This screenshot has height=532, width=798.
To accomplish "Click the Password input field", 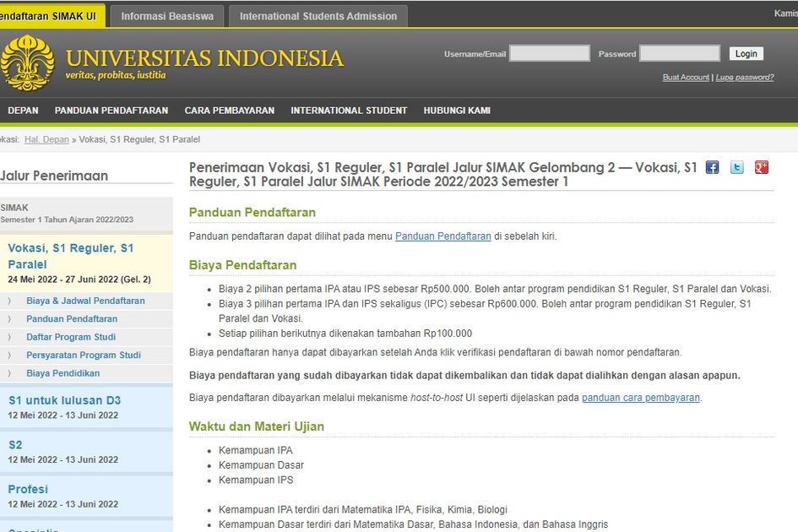I will tap(680, 53).
